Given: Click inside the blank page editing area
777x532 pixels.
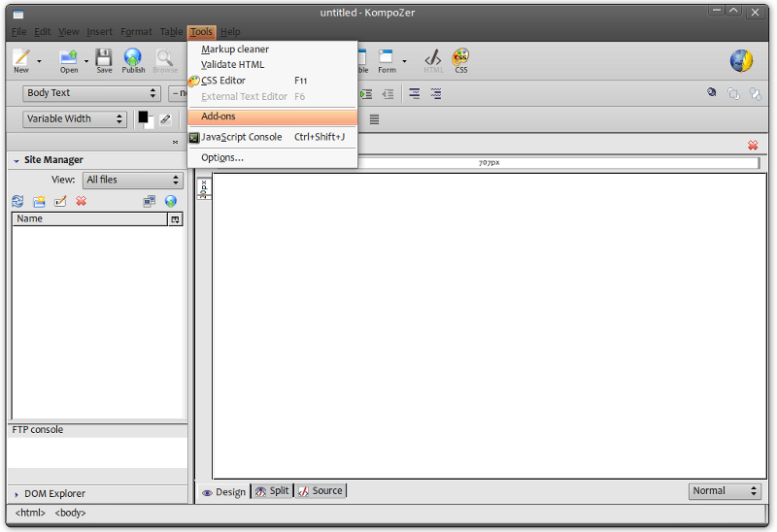Looking at the screenshot, I should (490, 326).
